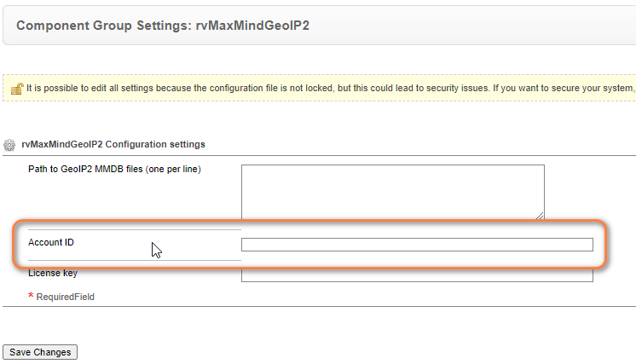
Task: Click the rvMaxMindGeoIP2 Configuration settings heading
Action: (x=113, y=144)
